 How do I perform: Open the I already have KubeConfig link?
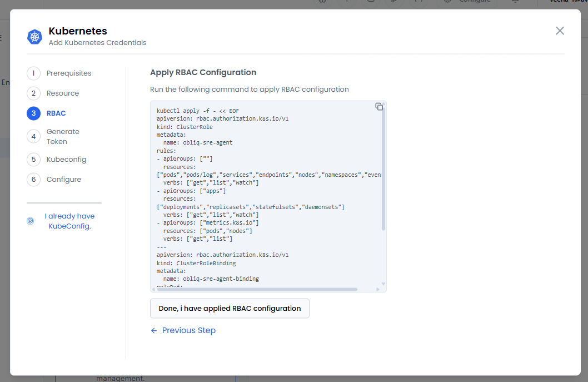point(69,221)
